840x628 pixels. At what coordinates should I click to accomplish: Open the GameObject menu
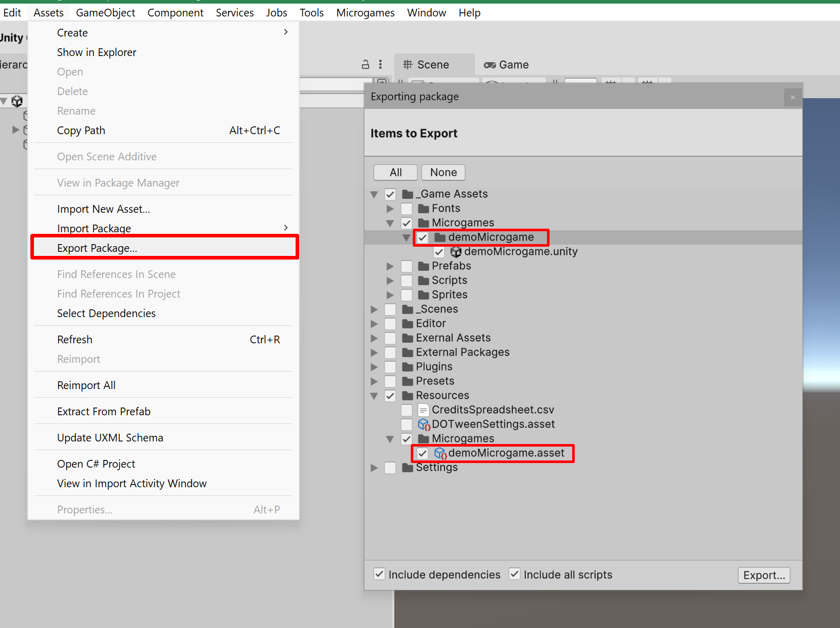point(105,12)
